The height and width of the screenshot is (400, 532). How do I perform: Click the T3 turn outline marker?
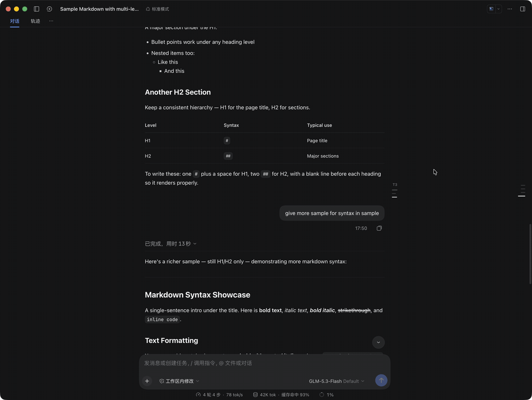pos(395,185)
